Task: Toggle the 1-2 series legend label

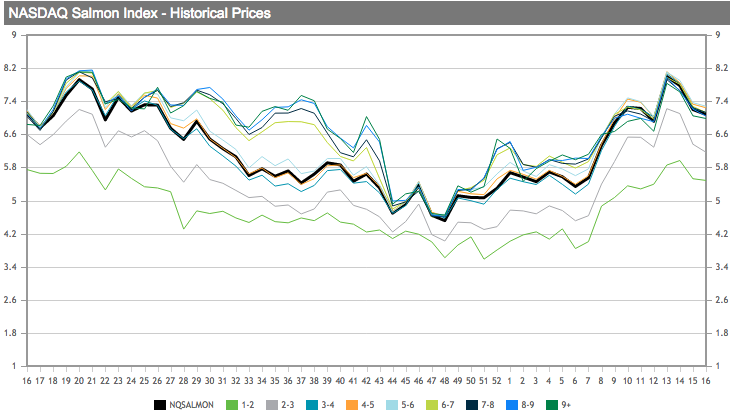Action: tap(247, 405)
